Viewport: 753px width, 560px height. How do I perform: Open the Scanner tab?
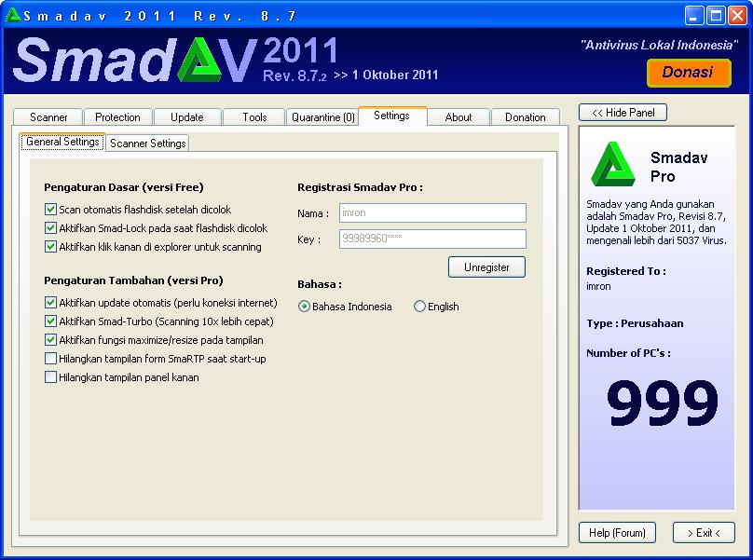48,117
